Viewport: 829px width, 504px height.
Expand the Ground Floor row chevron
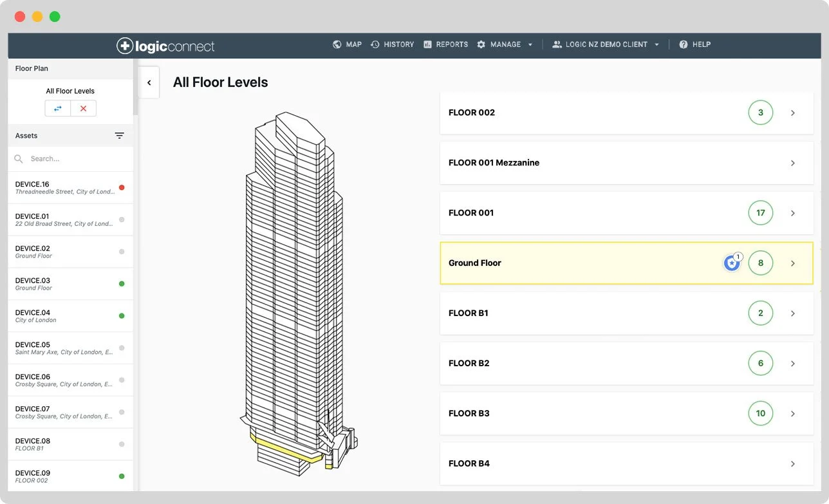point(793,263)
